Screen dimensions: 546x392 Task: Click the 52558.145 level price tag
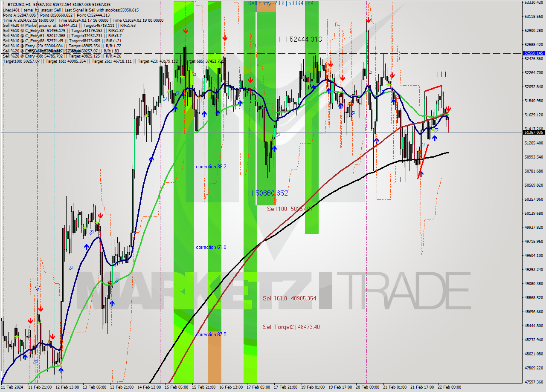[x=534, y=53]
